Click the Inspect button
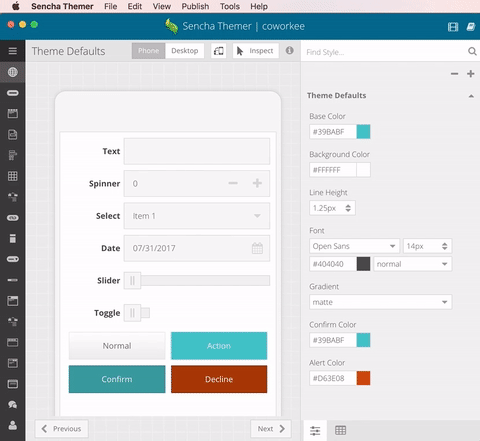480x441 pixels. click(256, 51)
